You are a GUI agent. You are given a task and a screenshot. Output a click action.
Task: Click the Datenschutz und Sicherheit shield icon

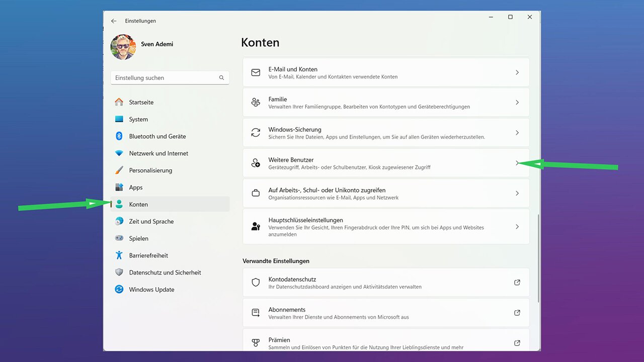click(x=119, y=273)
